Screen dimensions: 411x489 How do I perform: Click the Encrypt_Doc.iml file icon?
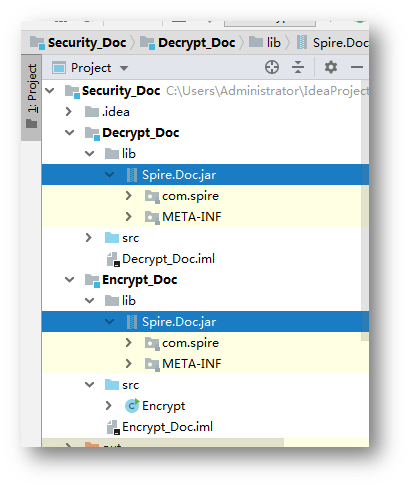click(x=113, y=427)
